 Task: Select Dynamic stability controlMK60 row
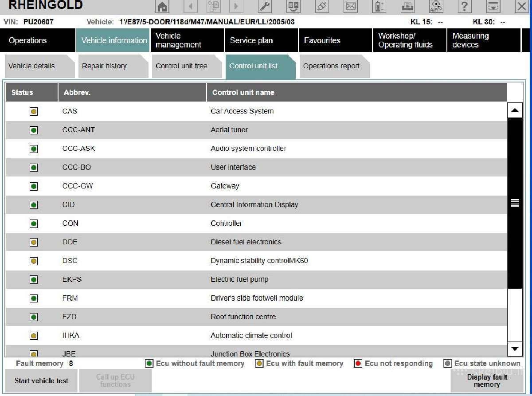coord(256,261)
